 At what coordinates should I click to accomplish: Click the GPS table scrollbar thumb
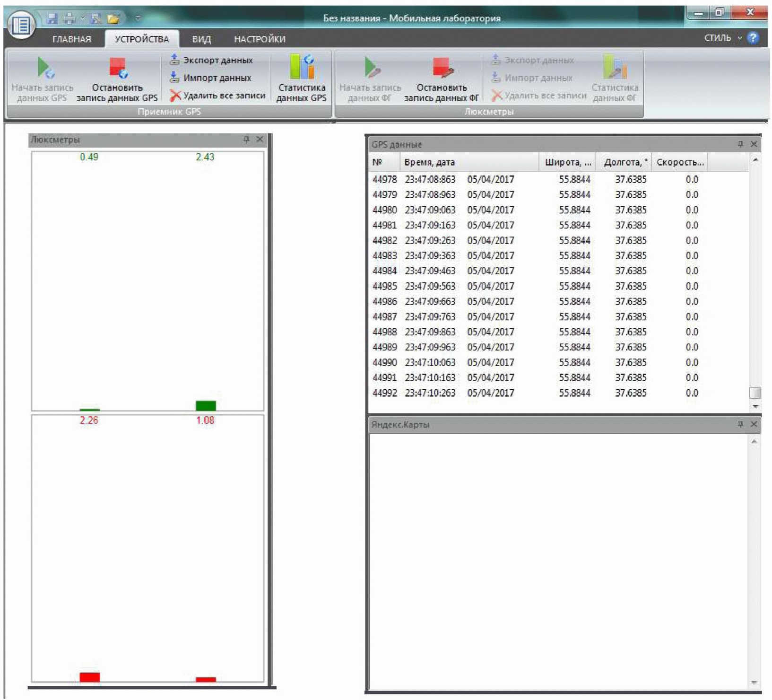755,393
